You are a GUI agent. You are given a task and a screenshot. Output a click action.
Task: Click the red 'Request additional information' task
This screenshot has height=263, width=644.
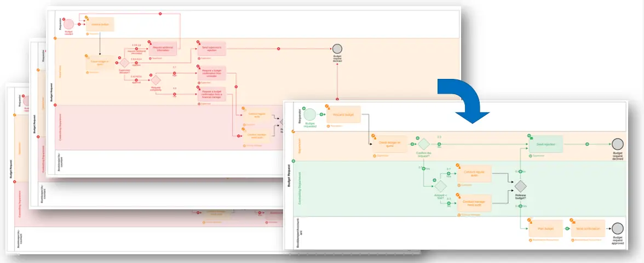[164, 49]
